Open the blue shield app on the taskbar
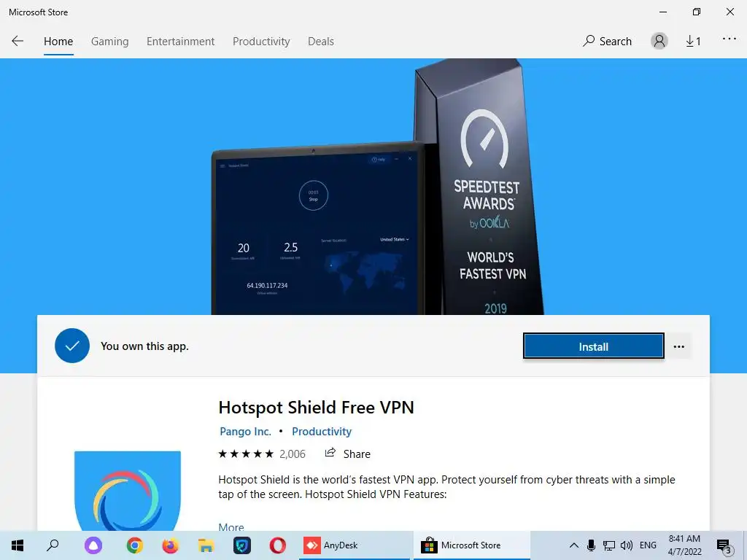This screenshot has height=560, width=747. pyautogui.click(x=242, y=545)
